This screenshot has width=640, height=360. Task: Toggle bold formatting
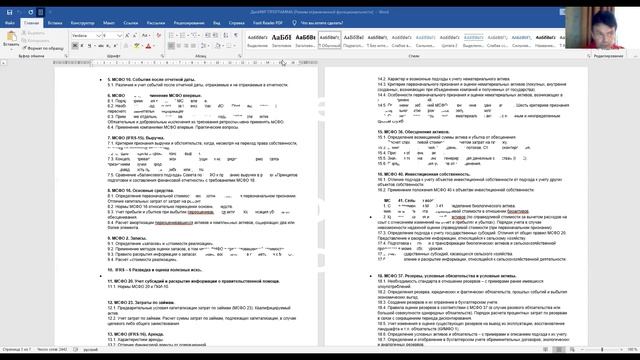(x=75, y=46)
